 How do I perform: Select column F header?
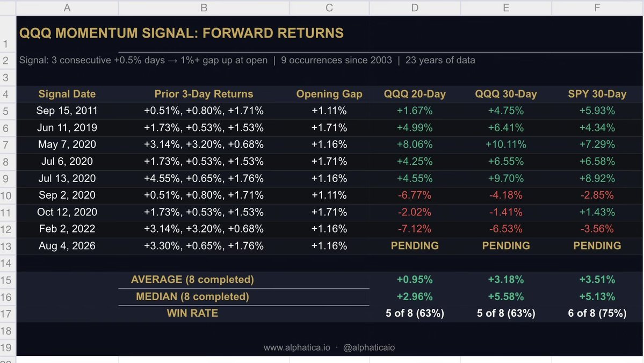[x=597, y=8]
